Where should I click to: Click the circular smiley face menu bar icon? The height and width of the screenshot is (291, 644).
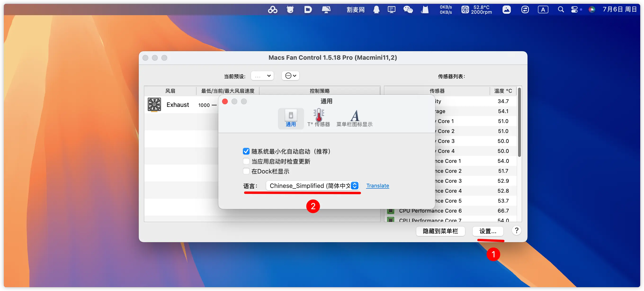[x=525, y=10]
